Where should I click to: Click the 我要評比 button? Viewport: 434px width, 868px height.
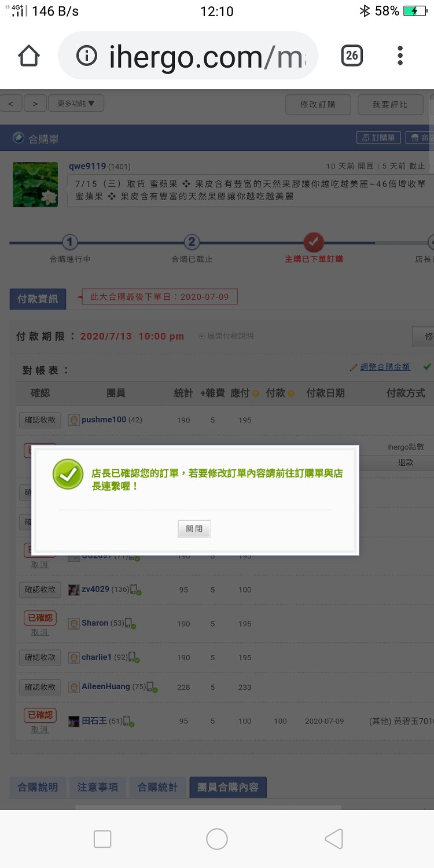pos(390,105)
